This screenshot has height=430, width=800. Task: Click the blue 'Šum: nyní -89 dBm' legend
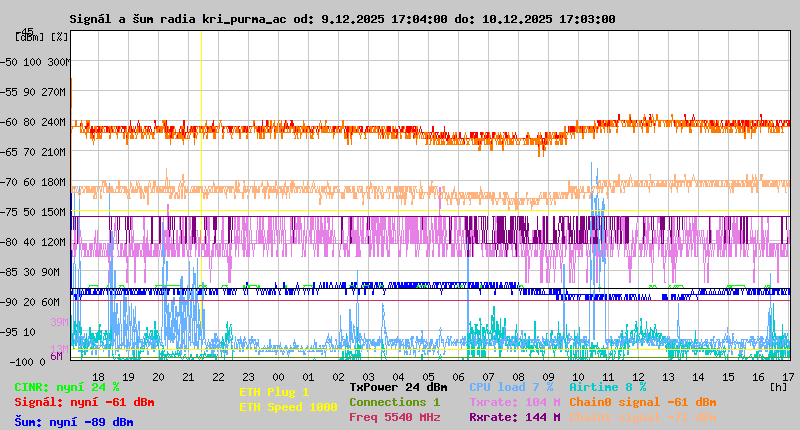click(x=74, y=422)
